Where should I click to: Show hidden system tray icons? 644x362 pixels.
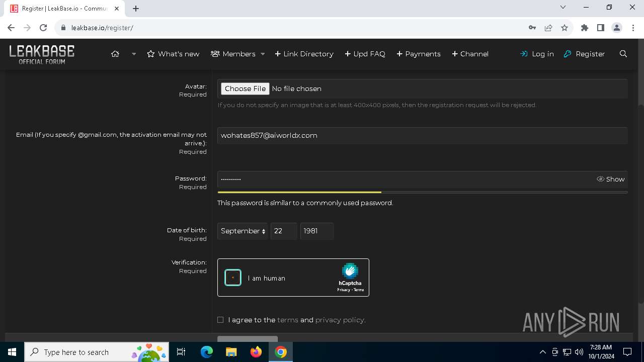(542, 352)
